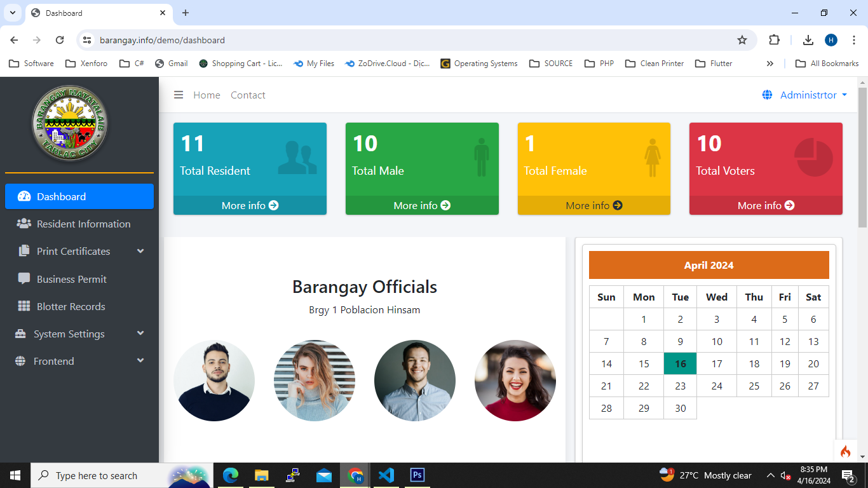Click the Dashboard gauge icon in sidebar

tap(24, 196)
